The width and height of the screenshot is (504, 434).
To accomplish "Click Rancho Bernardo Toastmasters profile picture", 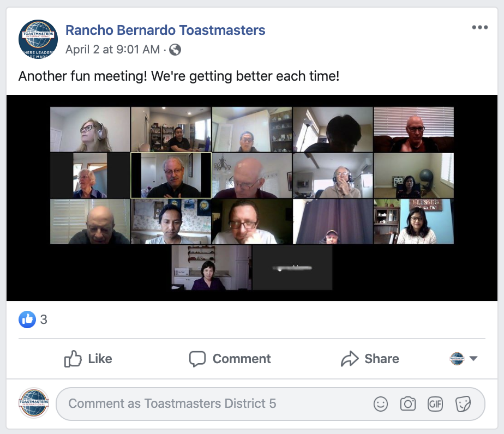I will click(x=38, y=39).
